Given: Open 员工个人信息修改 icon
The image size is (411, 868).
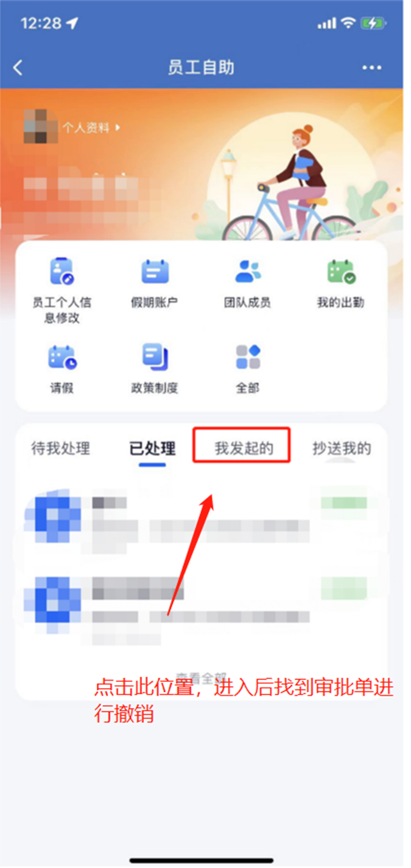Looking at the screenshot, I should click(x=62, y=273).
